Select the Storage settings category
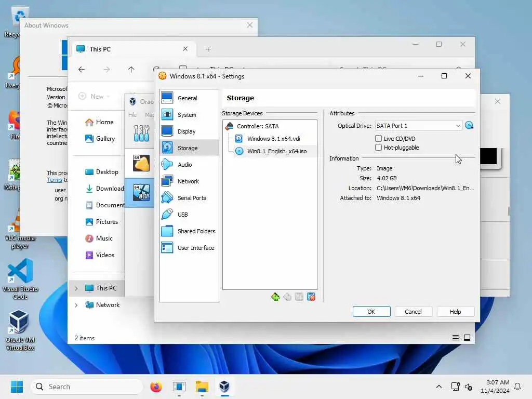 (x=189, y=148)
